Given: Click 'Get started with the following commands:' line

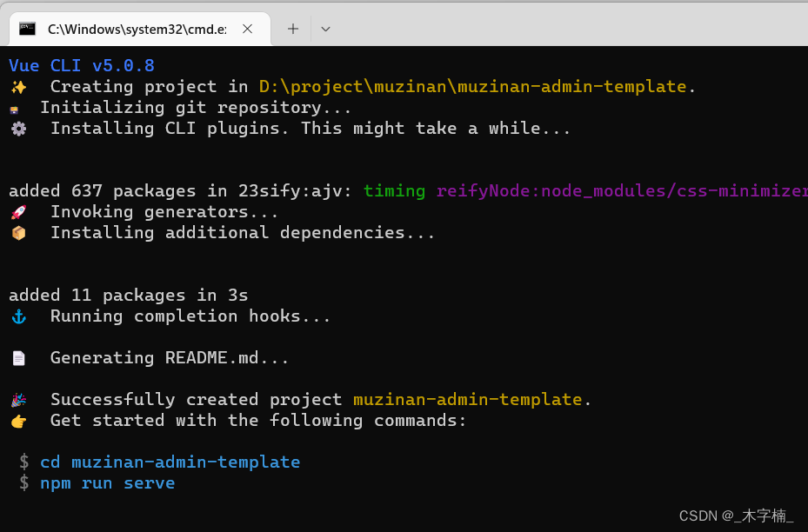Looking at the screenshot, I should click(x=258, y=420).
